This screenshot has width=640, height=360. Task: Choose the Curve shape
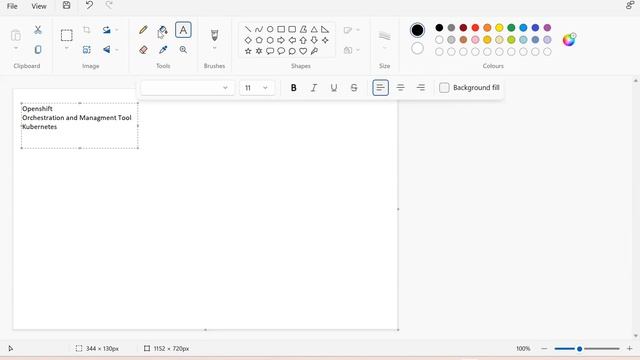[259, 29]
